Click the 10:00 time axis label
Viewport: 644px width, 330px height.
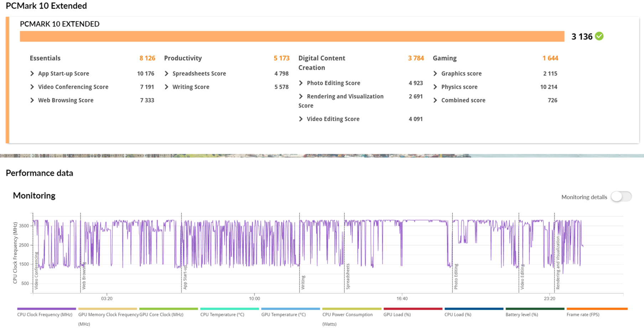click(x=255, y=299)
